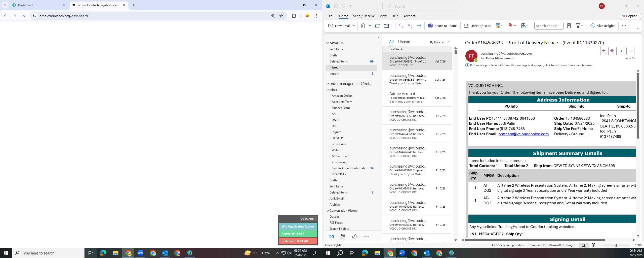Toggle Unread/Read for selected email
This screenshot has height=258, width=644.
click(x=477, y=26)
